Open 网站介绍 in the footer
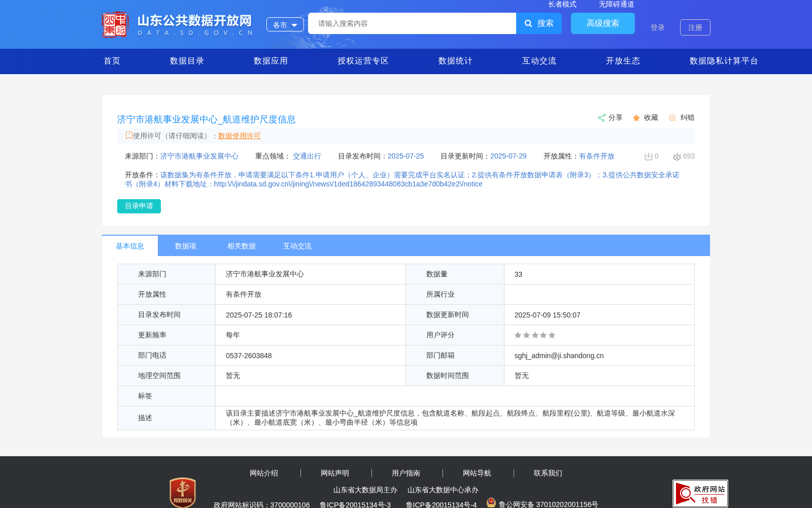 264,473
